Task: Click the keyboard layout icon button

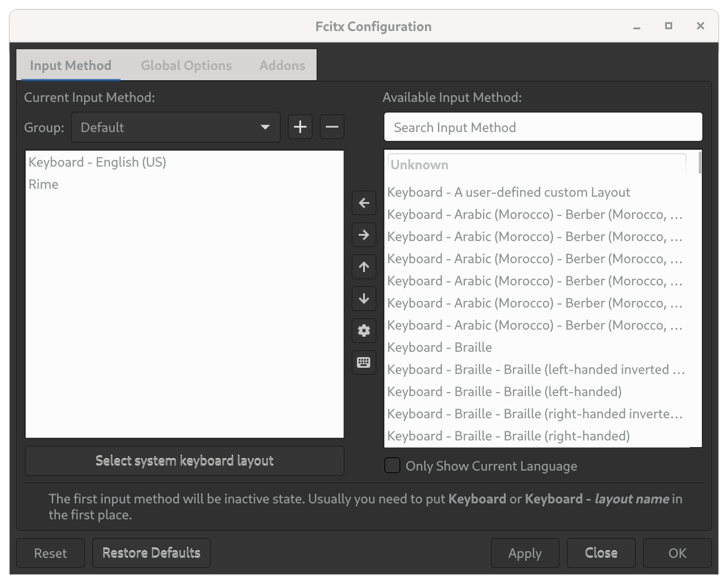Action: 364,362
